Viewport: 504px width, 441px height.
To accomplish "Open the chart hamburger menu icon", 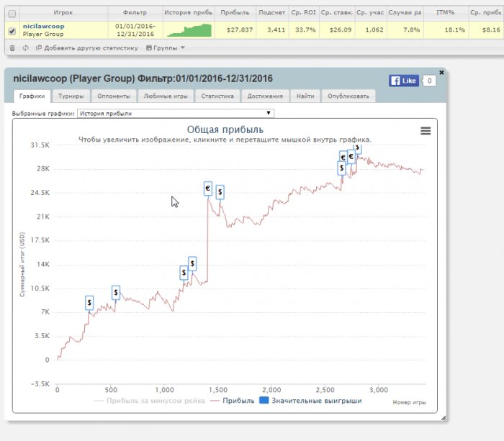I will point(426,131).
